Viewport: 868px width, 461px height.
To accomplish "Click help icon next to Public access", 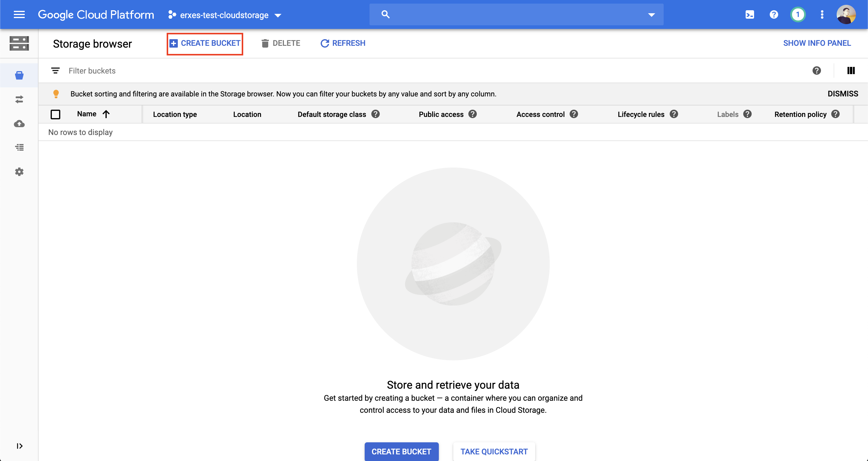I will click(x=473, y=114).
